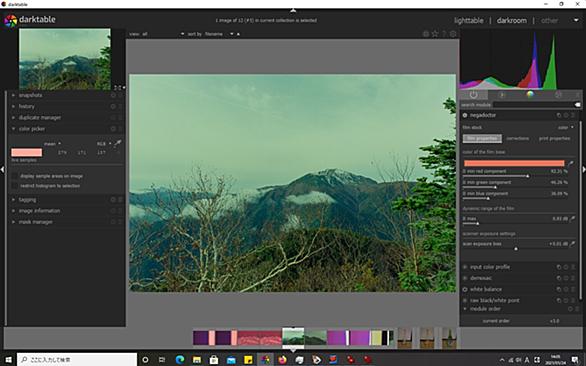Expand the image information panel
Screen dimensions: 586x366
coord(39,211)
